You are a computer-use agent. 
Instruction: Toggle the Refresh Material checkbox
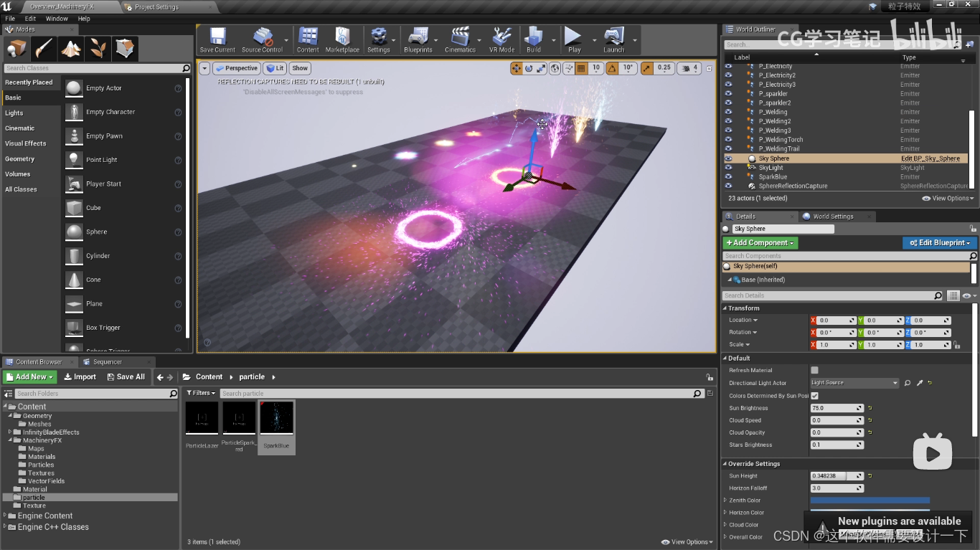(814, 370)
